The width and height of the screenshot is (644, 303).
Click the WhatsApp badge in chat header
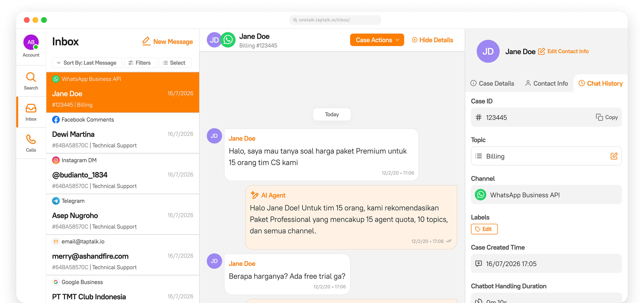pos(228,40)
